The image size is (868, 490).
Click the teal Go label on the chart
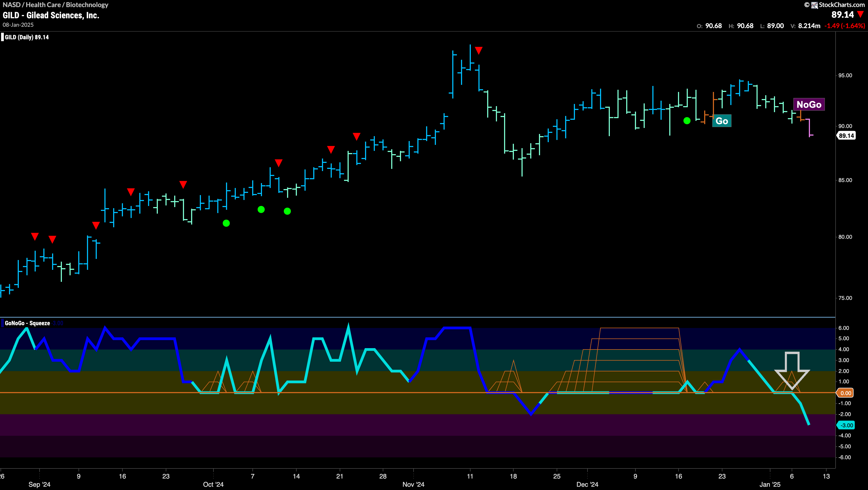[x=721, y=121]
